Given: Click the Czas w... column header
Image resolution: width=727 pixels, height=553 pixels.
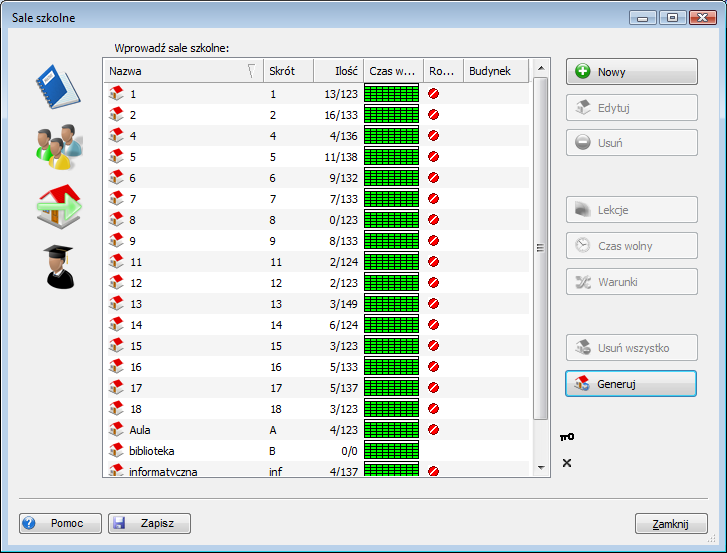Looking at the screenshot, I should tap(394, 71).
